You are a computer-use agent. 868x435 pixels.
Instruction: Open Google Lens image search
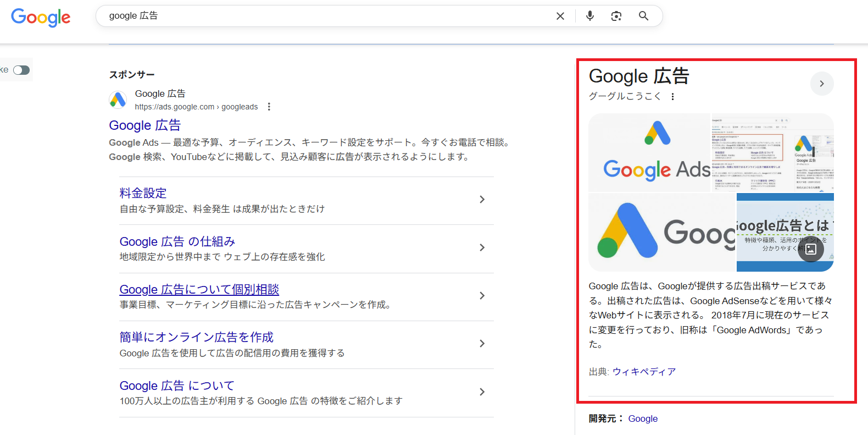click(x=616, y=16)
